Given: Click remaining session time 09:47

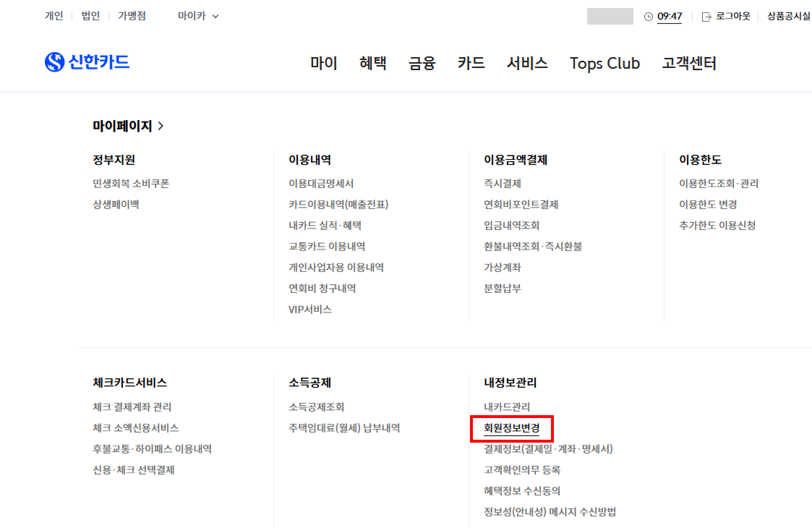Looking at the screenshot, I should click(670, 16).
